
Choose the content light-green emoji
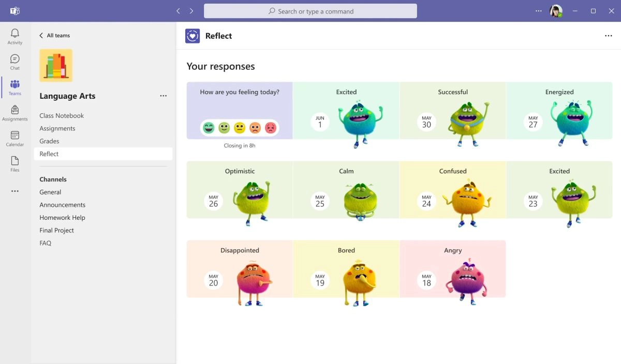click(x=224, y=128)
